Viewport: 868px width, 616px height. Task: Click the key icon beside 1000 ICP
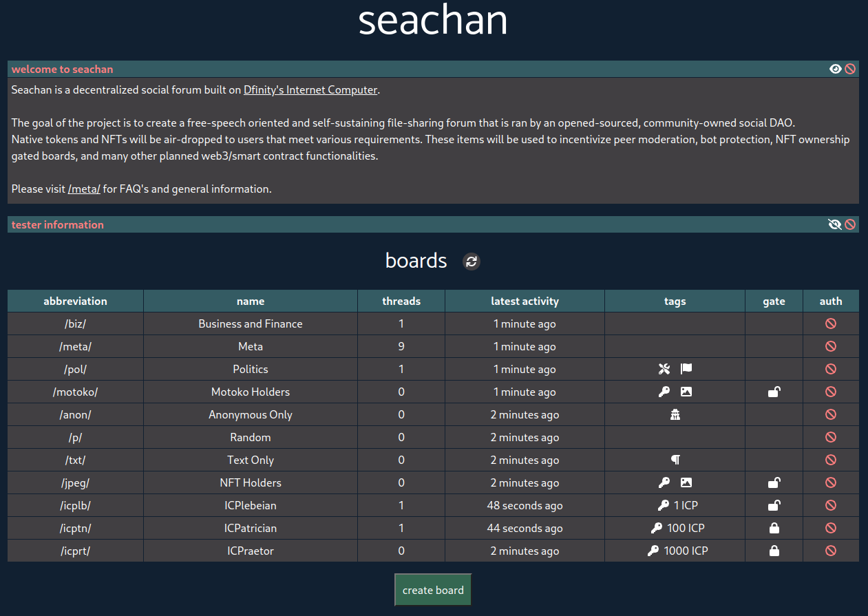tap(653, 551)
